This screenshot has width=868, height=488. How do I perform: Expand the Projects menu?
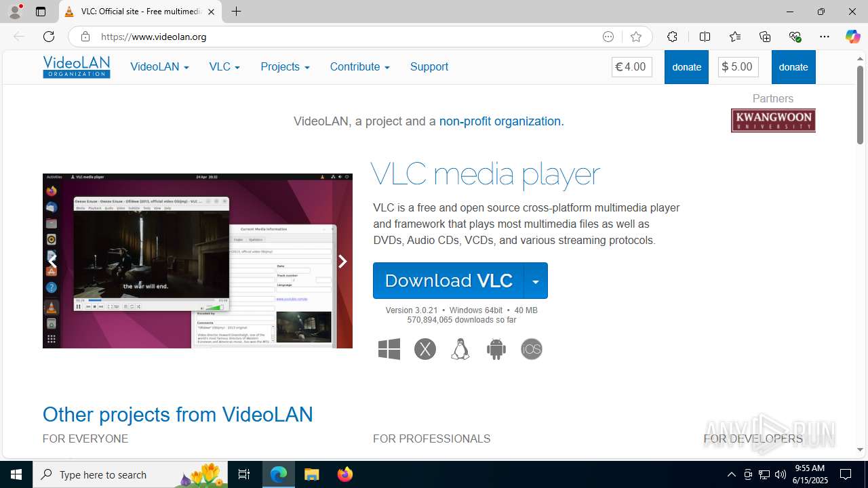(285, 66)
